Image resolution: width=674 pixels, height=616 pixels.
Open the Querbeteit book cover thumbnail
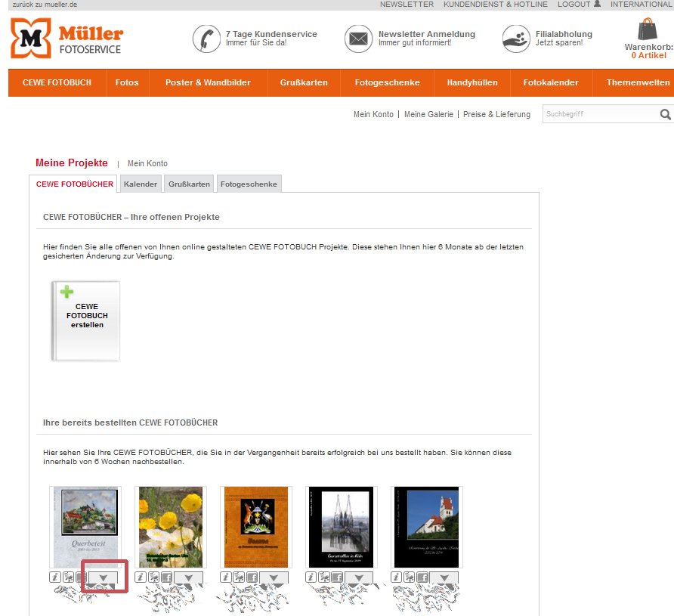coord(85,527)
